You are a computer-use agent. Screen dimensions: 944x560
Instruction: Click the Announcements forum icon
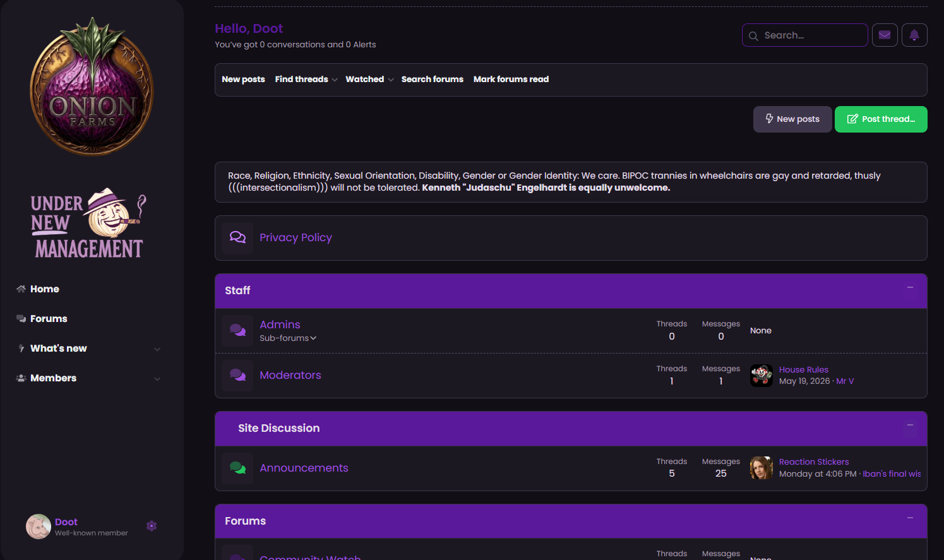pos(237,468)
